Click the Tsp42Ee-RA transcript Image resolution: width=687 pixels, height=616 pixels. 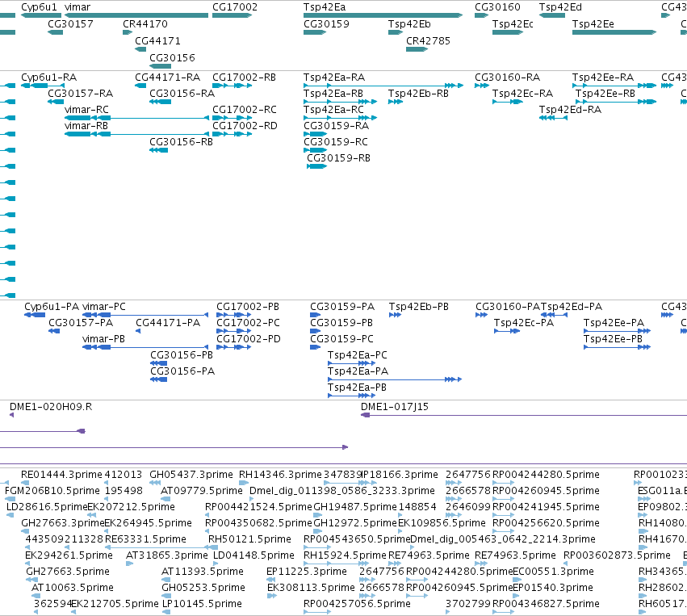[614, 86]
